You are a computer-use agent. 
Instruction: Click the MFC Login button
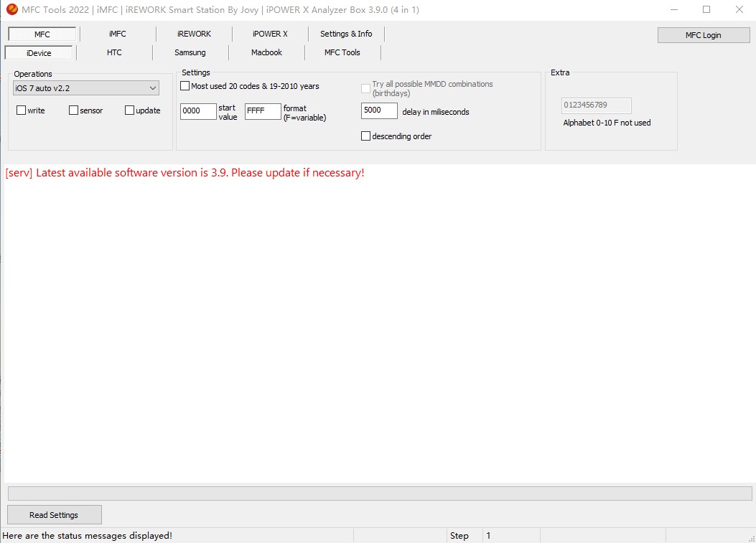(x=704, y=35)
